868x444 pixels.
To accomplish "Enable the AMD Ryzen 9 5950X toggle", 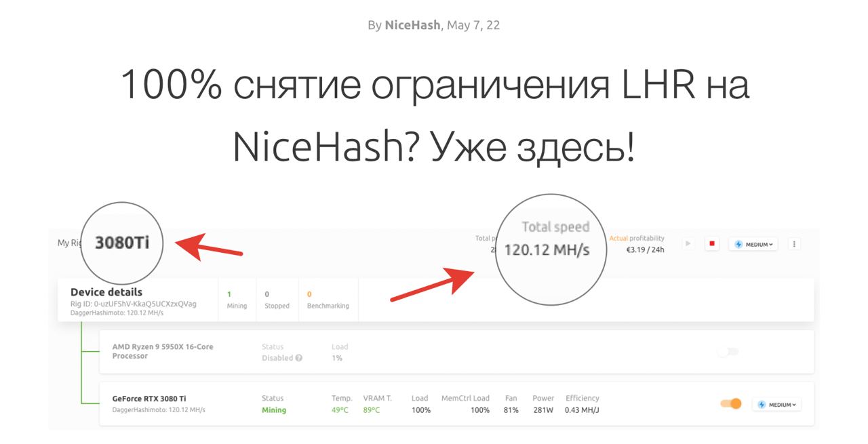I will point(729,352).
